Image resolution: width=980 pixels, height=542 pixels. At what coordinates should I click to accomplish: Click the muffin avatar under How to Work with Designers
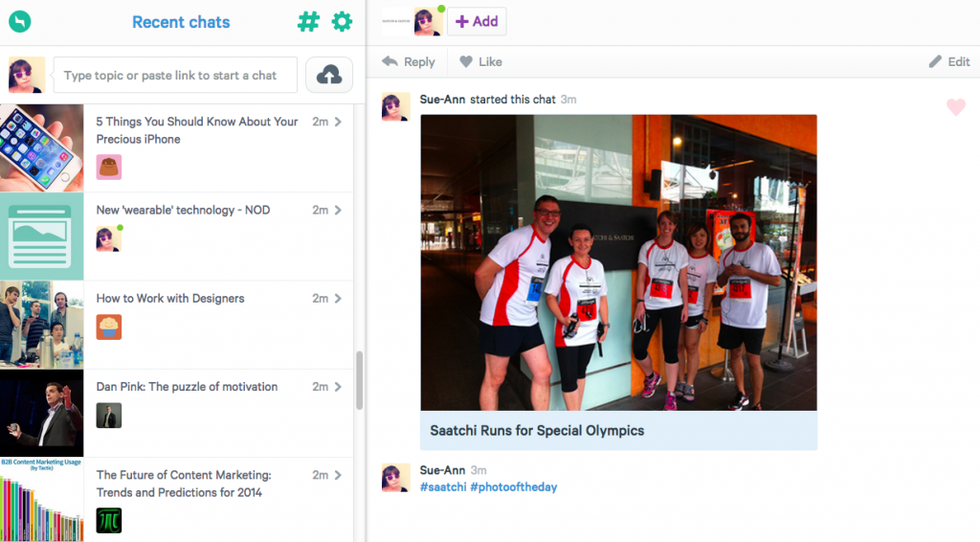tap(109, 327)
